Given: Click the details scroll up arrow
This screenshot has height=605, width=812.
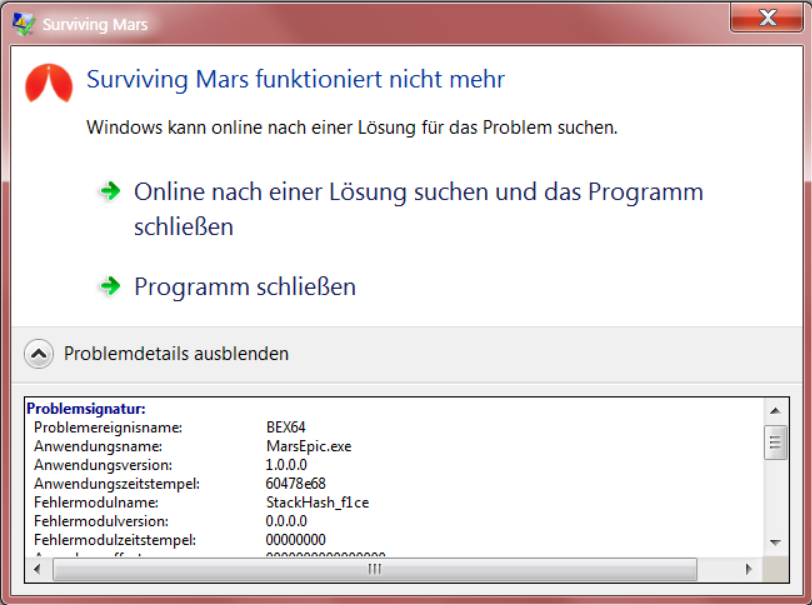Looking at the screenshot, I should coord(775,411).
